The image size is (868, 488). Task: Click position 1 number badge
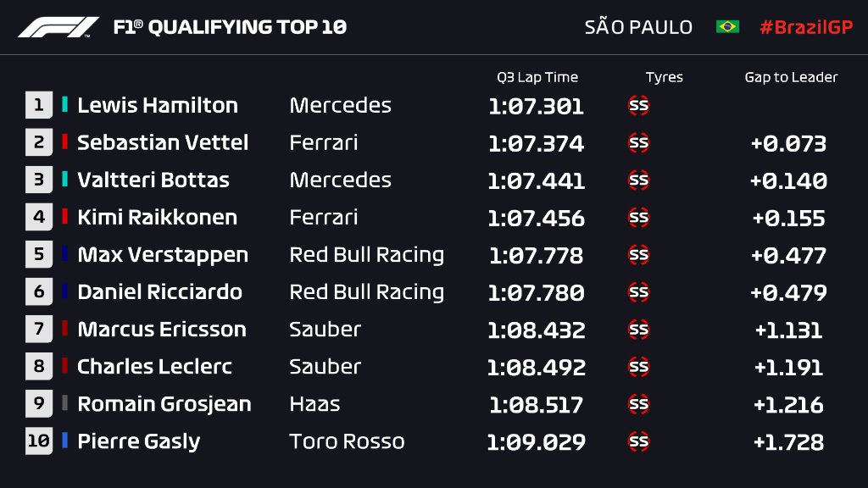click(x=39, y=105)
